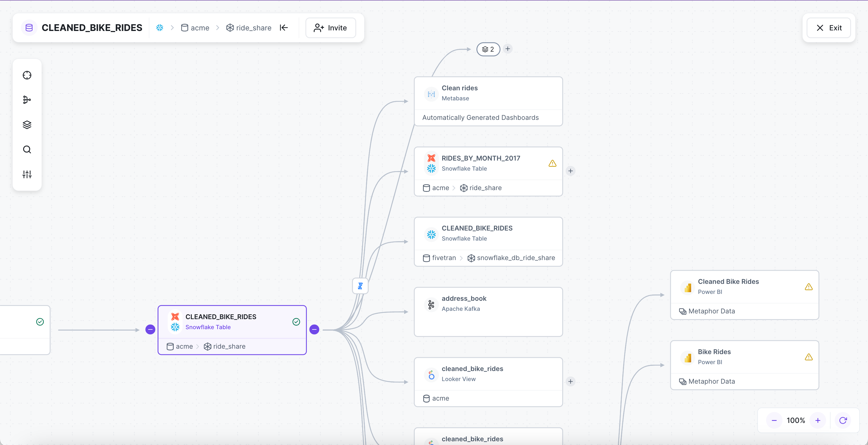The image size is (868, 445).
Task: Open the layers tool in sidebar
Action: pyautogui.click(x=27, y=124)
